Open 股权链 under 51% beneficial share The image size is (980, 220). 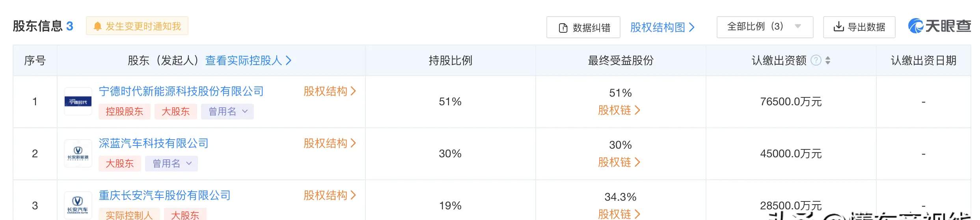(x=619, y=110)
